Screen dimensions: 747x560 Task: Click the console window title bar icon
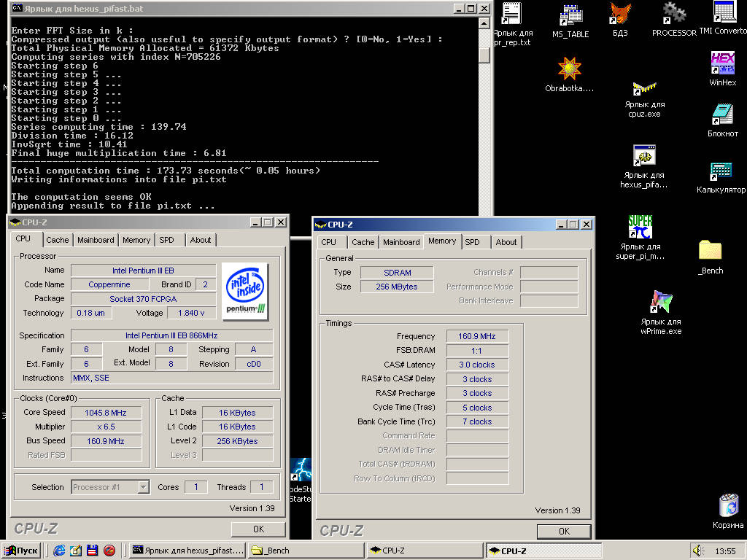point(18,9)
